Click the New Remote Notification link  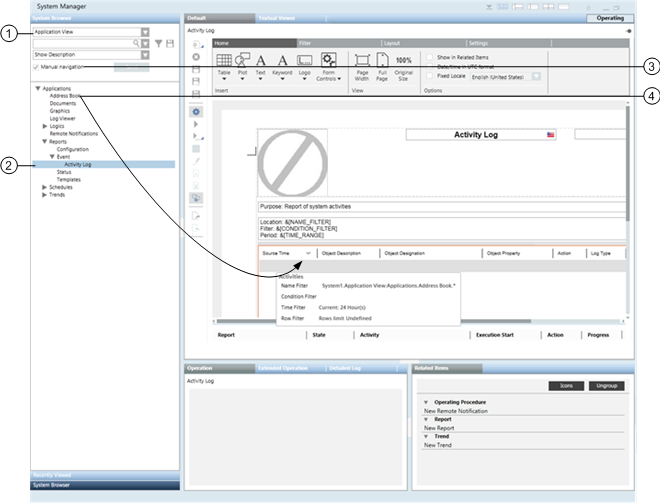coord(456,411)
